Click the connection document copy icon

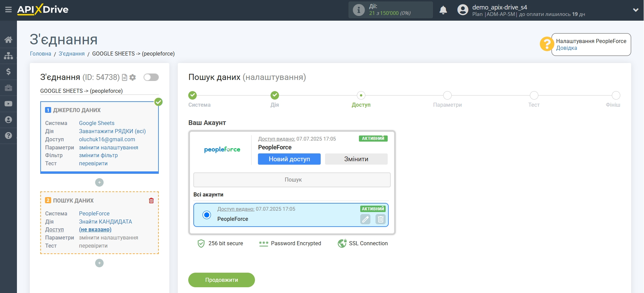125,78
